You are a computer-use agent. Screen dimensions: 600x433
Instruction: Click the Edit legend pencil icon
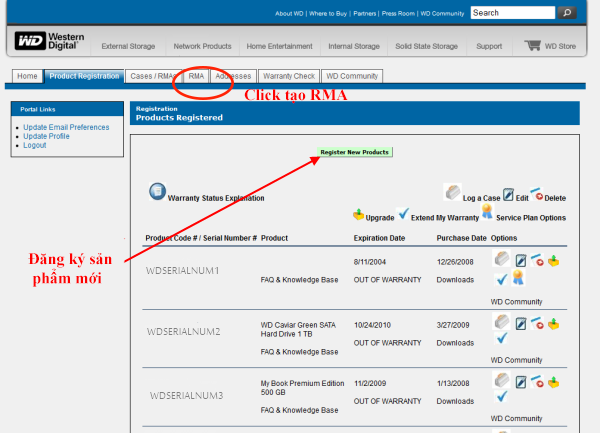click(x=508, y=194)
